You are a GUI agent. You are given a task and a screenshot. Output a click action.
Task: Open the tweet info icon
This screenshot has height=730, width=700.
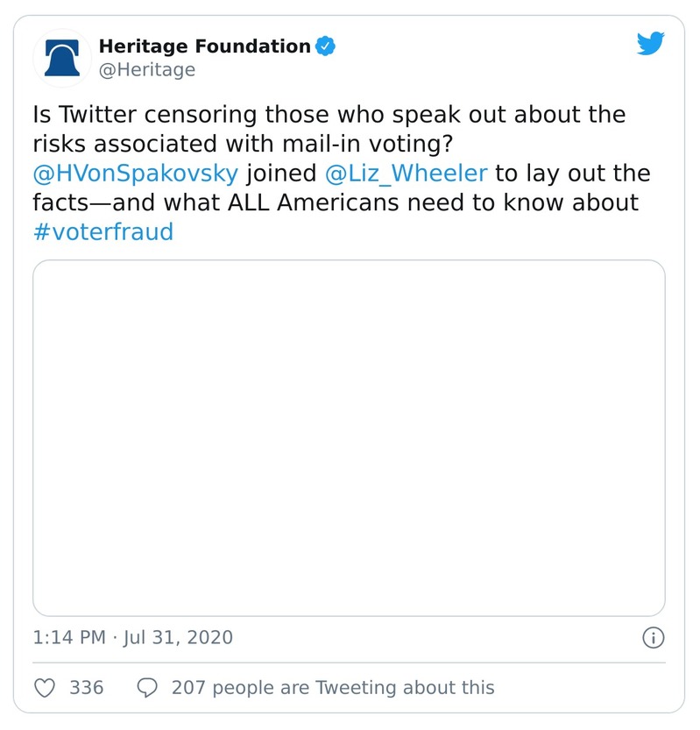(653, 637)
